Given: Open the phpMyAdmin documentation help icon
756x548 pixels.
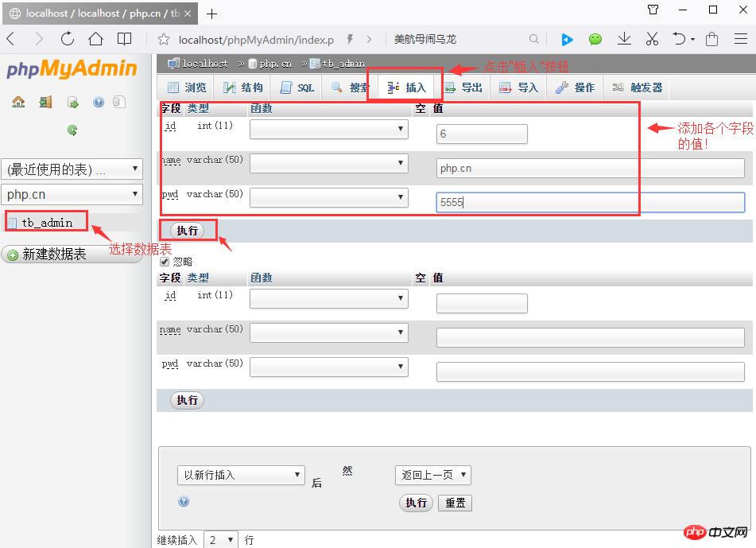Looking at the screenshot, I should tap(99, 102).
